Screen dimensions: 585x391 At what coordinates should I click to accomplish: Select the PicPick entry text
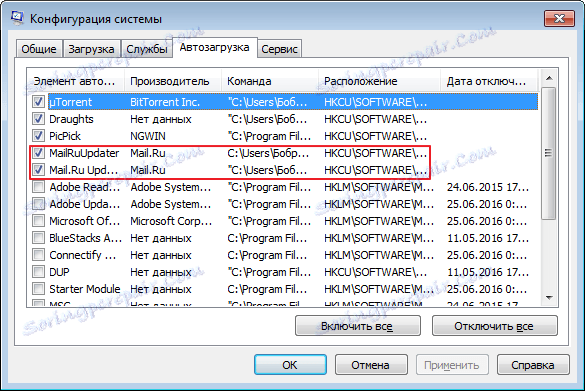click(x=65, y=136)
